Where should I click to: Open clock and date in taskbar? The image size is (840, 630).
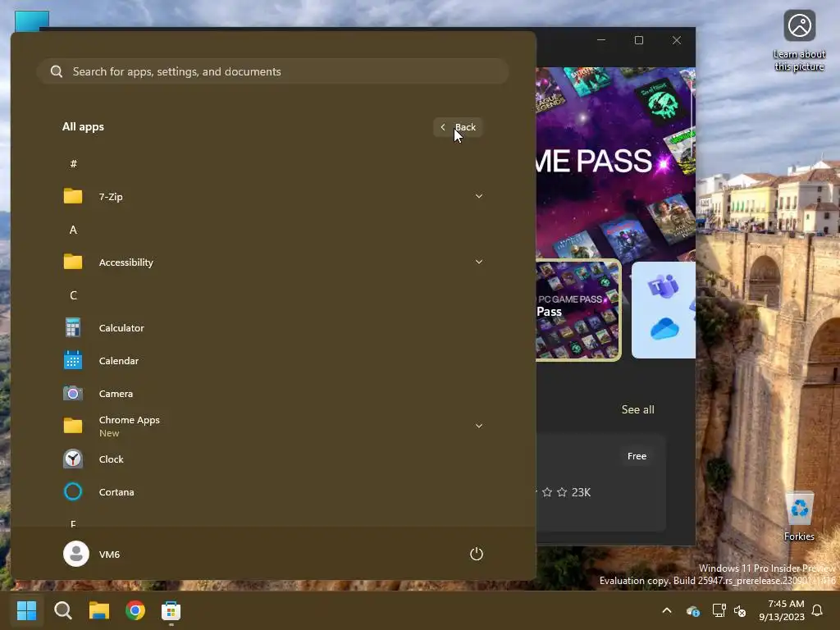[x=782, y=610]
